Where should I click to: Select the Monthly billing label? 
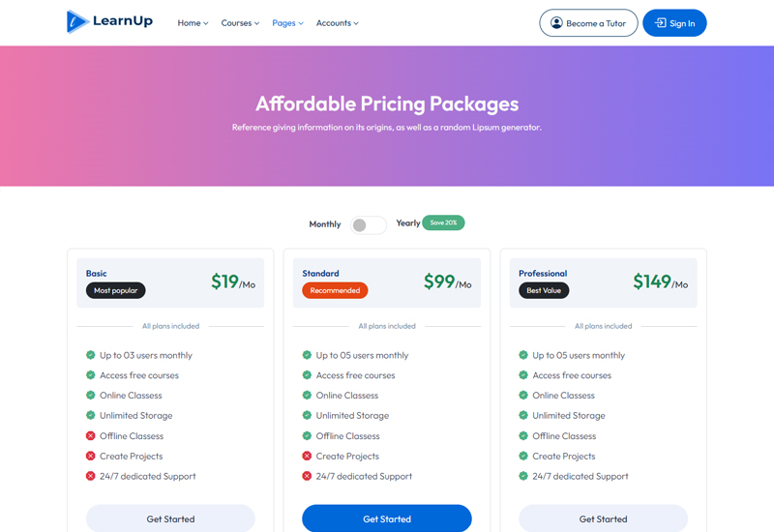[x=325, y=224]
